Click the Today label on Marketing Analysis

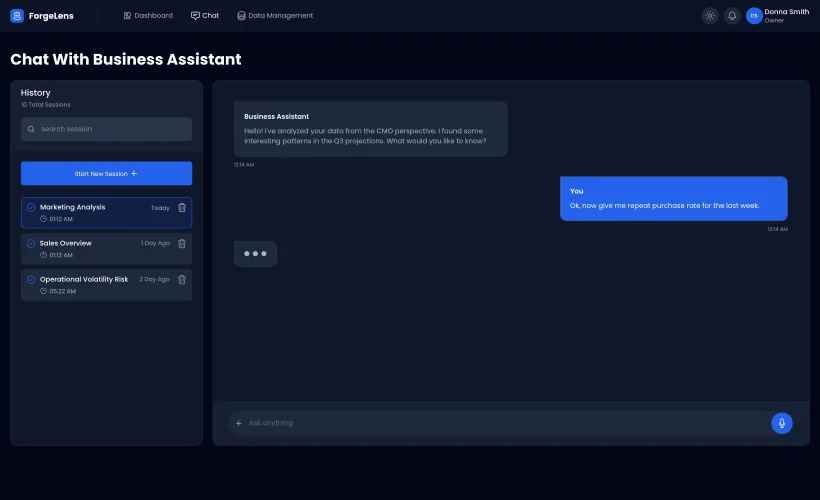click(160, 208)
